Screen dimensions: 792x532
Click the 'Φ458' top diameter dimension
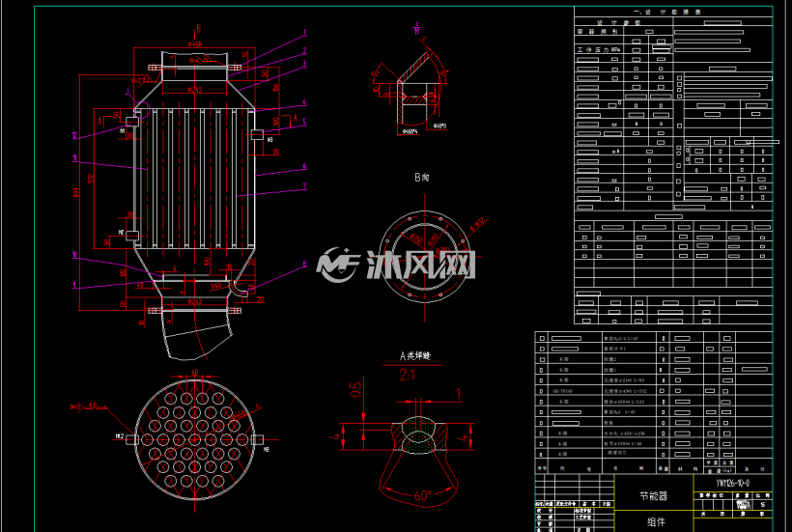(194, 44)
